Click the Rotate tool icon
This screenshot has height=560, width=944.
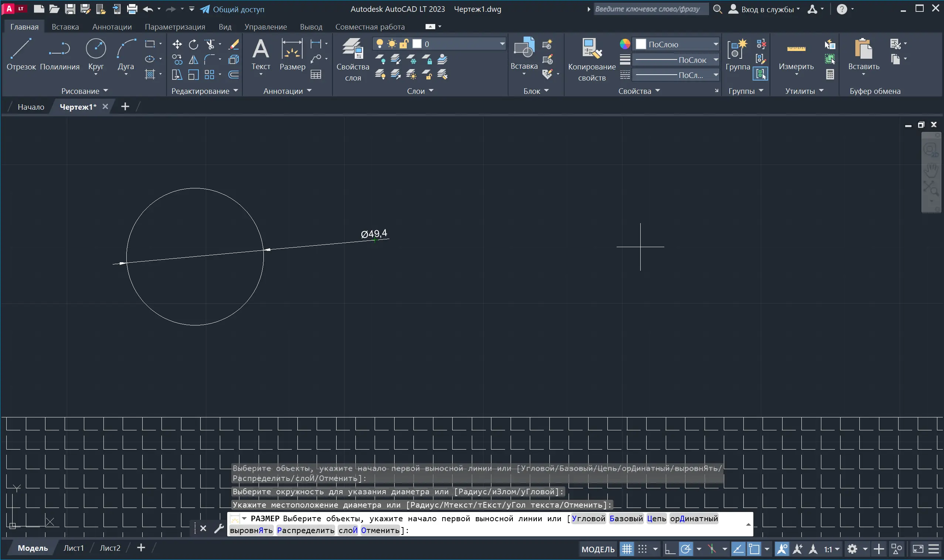pos(193,45)
